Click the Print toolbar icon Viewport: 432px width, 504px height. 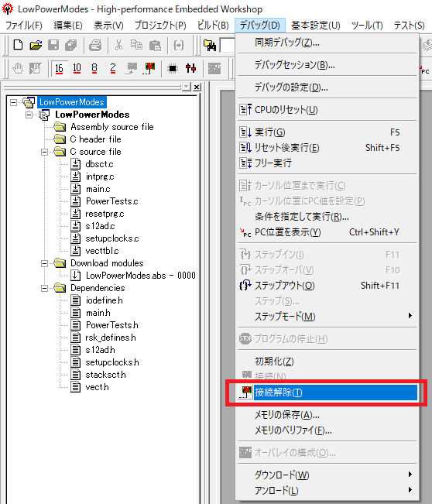pyautogui.click(x=95, y=45)
